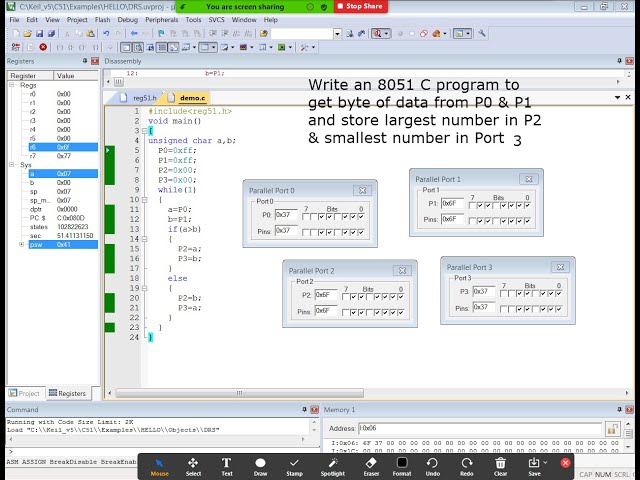
Task: Toggle bit 7 checkbox of P0 in Parallel Port 0
Action: tap(306, 215)
